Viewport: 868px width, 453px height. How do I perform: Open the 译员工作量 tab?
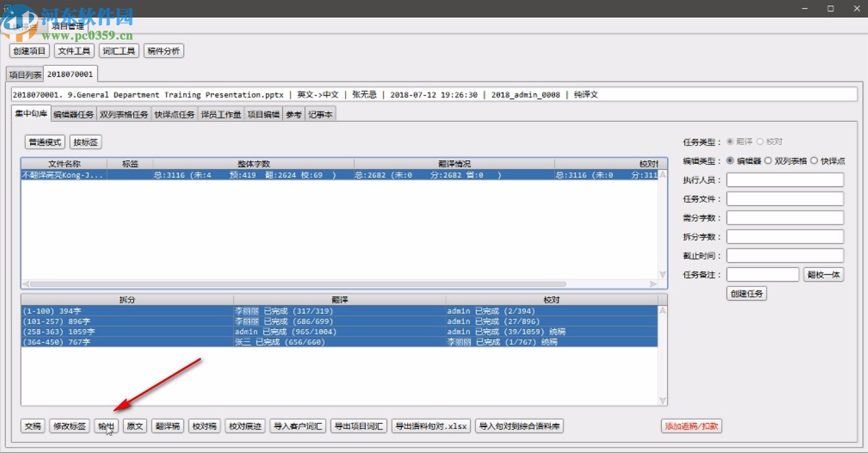tap(221, 114)
